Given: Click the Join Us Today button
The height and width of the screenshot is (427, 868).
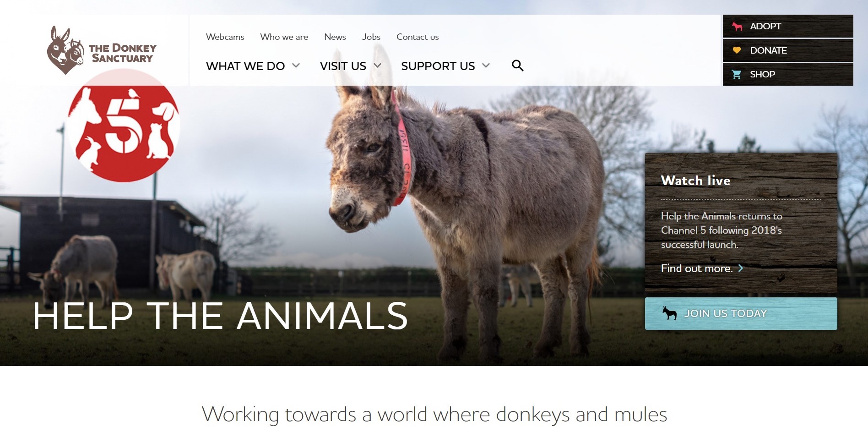Looking at the screenshot, I should [x=741, y=313].
